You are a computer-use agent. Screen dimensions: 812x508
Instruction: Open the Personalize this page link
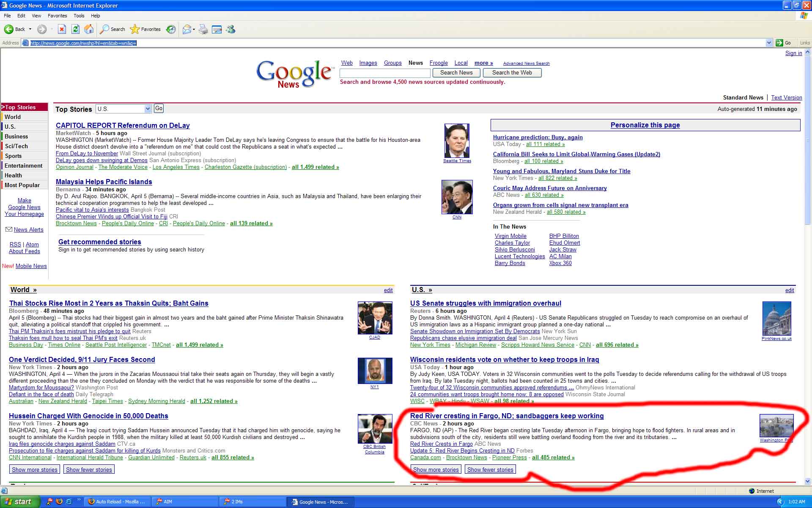coord(645,125)
